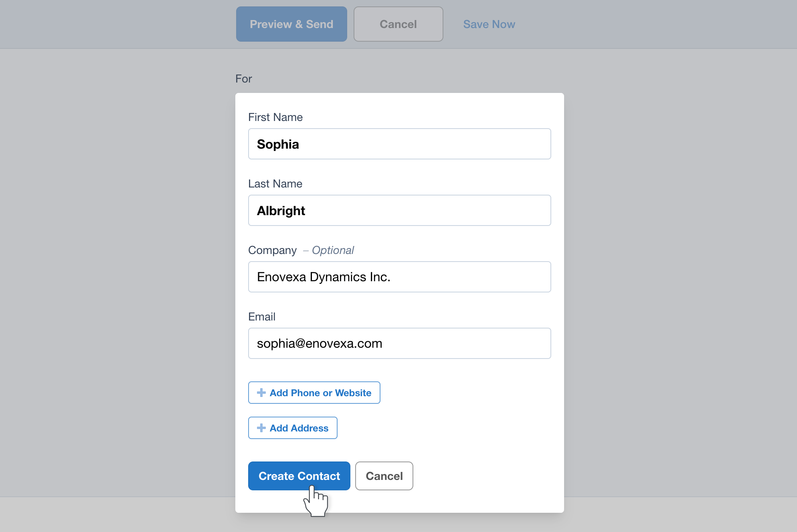Click the Add Phone or Website icon
The width and height of the screenshot is (797, 532).
[x=261, y=392]
